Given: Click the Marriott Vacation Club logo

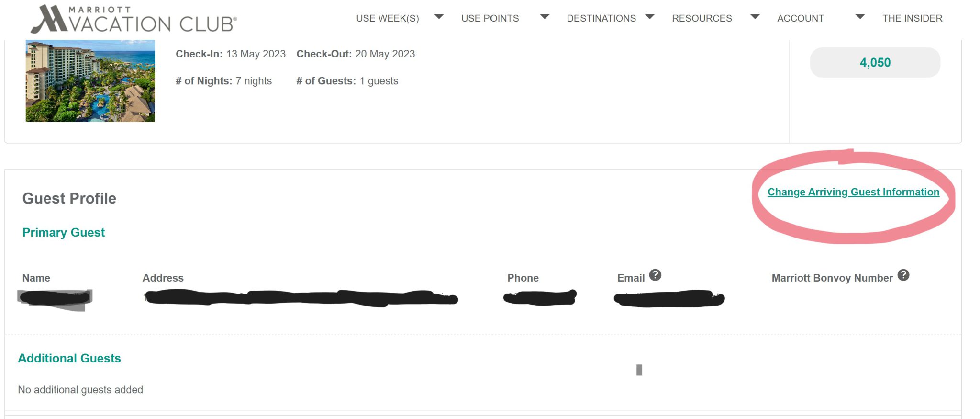Looking at the screenshot, I should pos(134,19).
